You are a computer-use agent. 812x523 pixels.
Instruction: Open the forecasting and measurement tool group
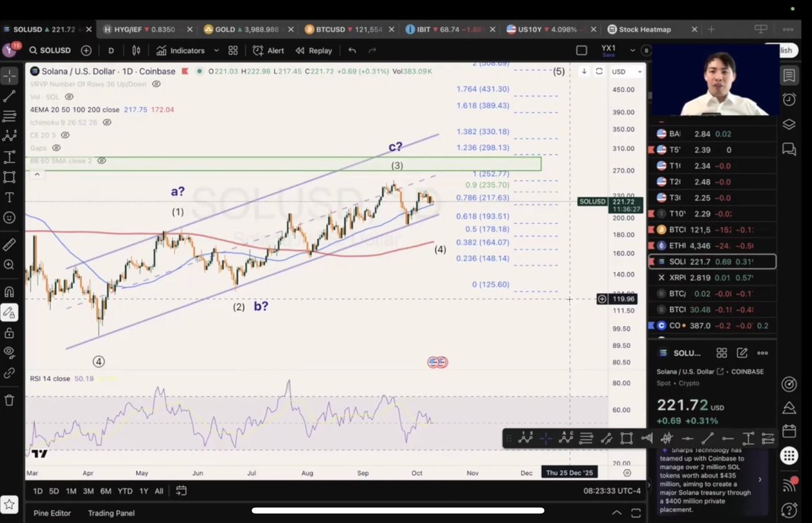9,157
